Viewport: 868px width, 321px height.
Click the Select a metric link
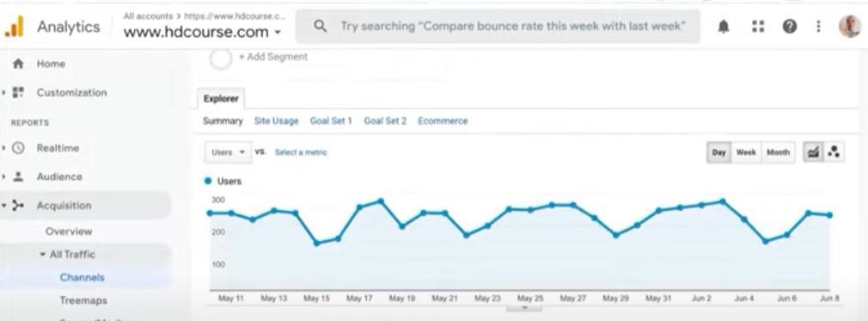point(301,152)
